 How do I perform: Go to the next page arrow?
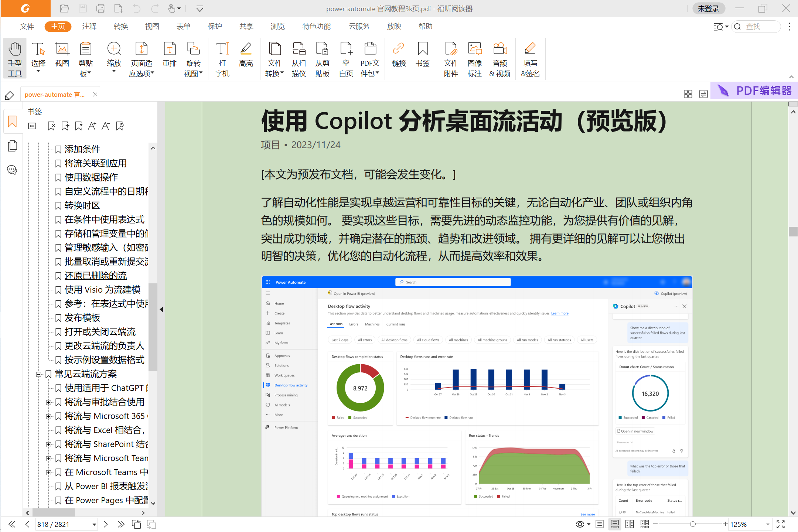[x=106, y=524]
